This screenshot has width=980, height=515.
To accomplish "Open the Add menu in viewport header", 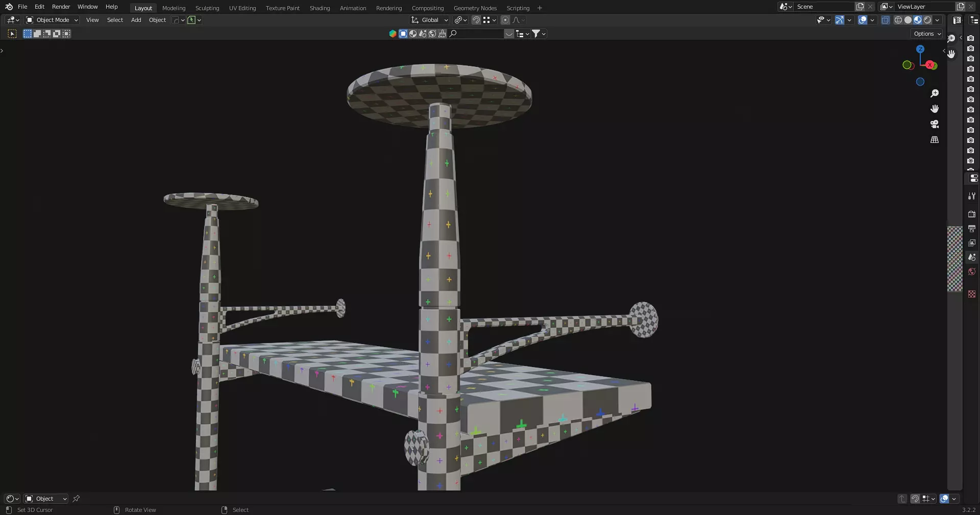I will (136, 20).
